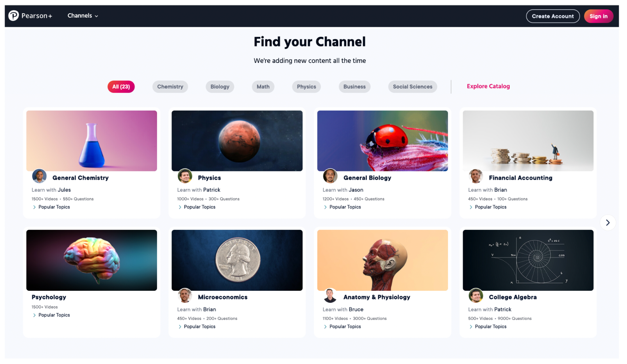Screen dimensions: 627x364
Task: Click Brian's avatar on Microeconomics card
Action: click(185, 295)
